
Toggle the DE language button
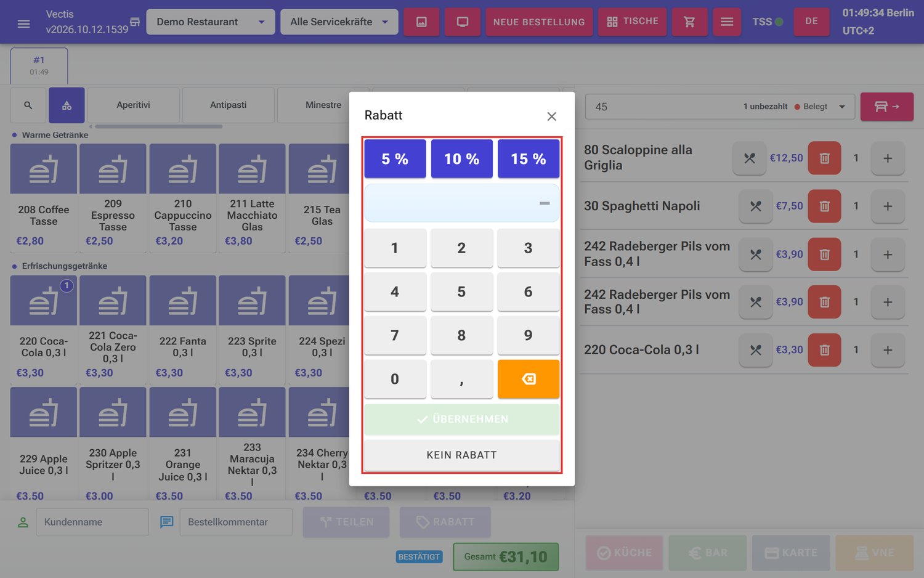(x=811, y=22)
